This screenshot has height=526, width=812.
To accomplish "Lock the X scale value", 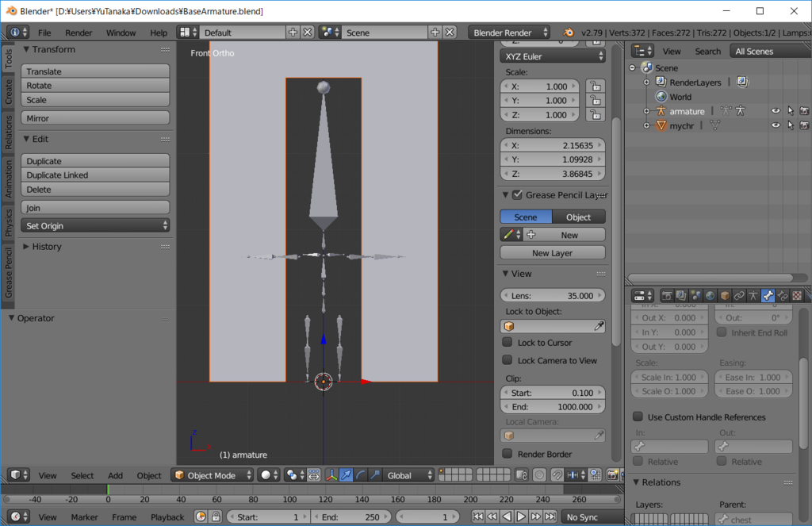I will tap(596, 86).
